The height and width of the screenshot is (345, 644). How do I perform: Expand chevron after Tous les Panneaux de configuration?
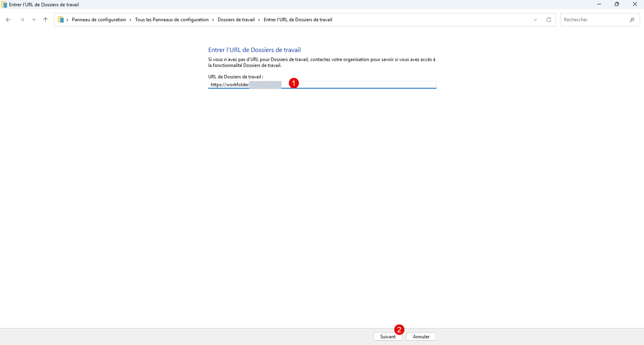tap(213, 20)
